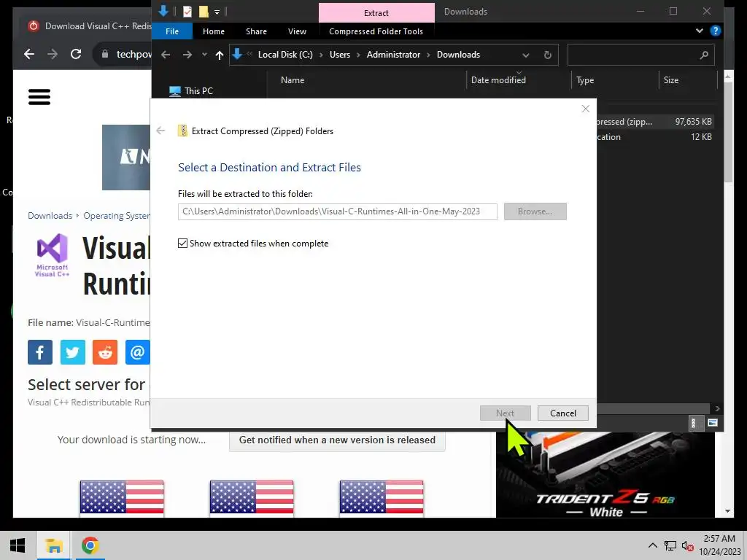Click Chrome taskbar icon
747x560 pixels.
coord(90,545)
